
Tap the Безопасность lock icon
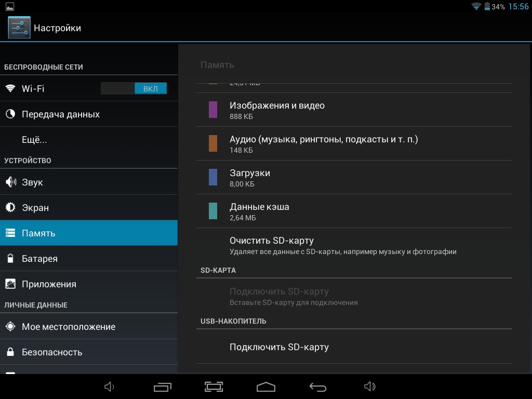[10, 352]
